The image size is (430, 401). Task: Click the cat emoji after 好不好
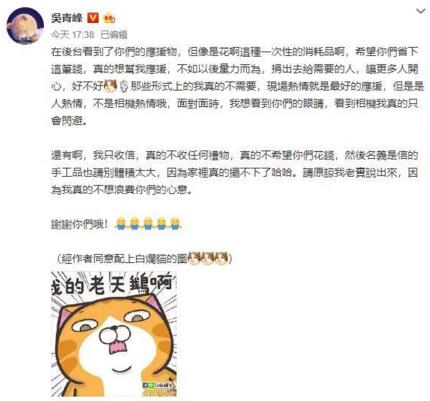click(110, 86)
